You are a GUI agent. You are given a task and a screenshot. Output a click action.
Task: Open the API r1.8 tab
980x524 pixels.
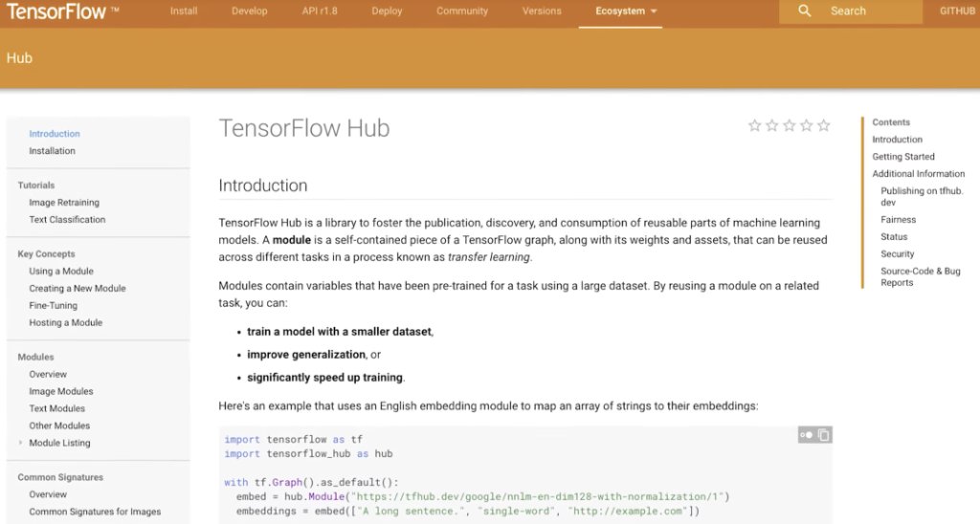point(320,11)
